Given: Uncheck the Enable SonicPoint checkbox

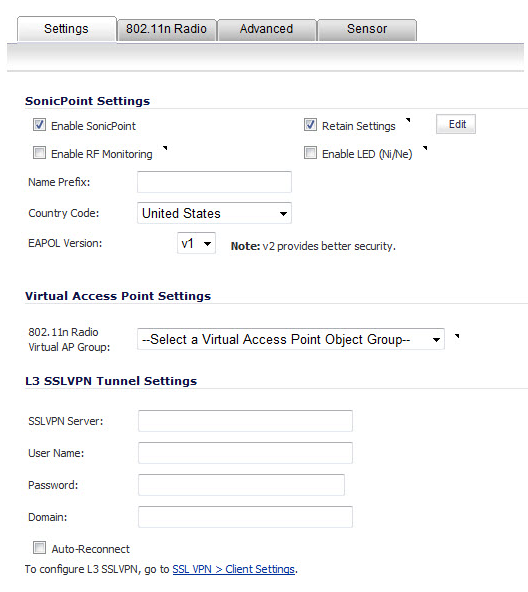Looking at the screenshot, I should [39, 125].
